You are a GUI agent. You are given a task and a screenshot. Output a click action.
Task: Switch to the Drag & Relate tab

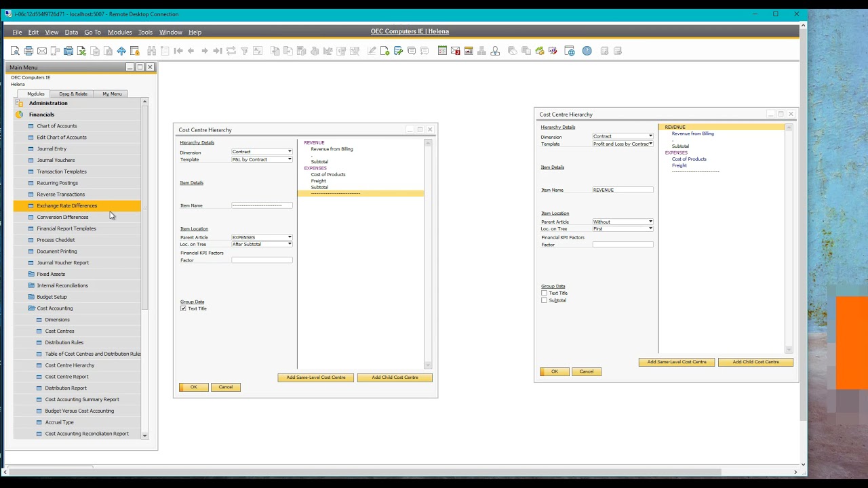coord(73,94)
